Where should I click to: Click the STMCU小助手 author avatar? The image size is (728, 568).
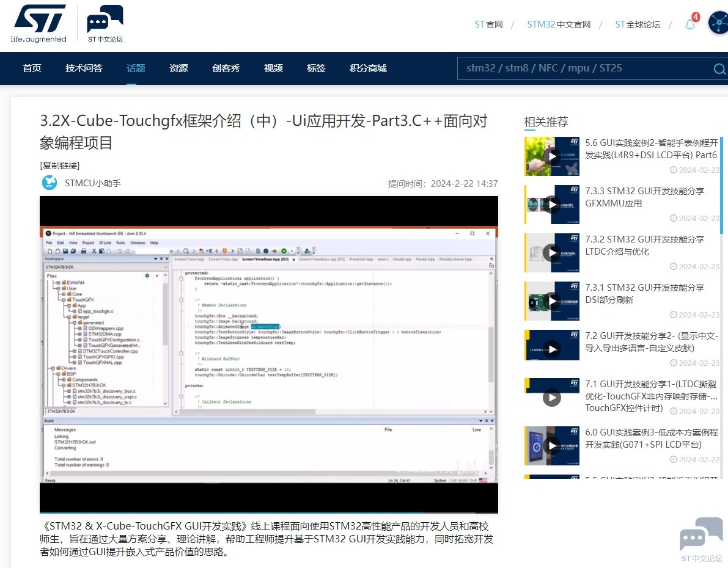(50, 183)
